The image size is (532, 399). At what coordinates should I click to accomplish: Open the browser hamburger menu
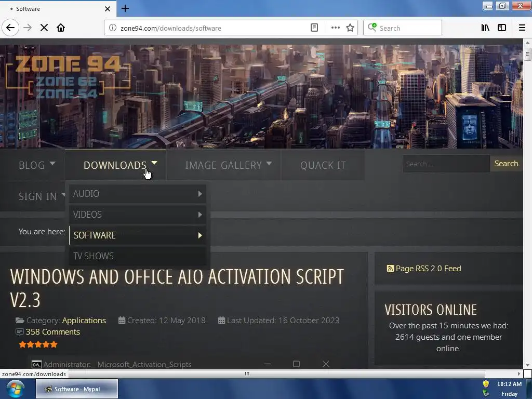coord(522,28)
